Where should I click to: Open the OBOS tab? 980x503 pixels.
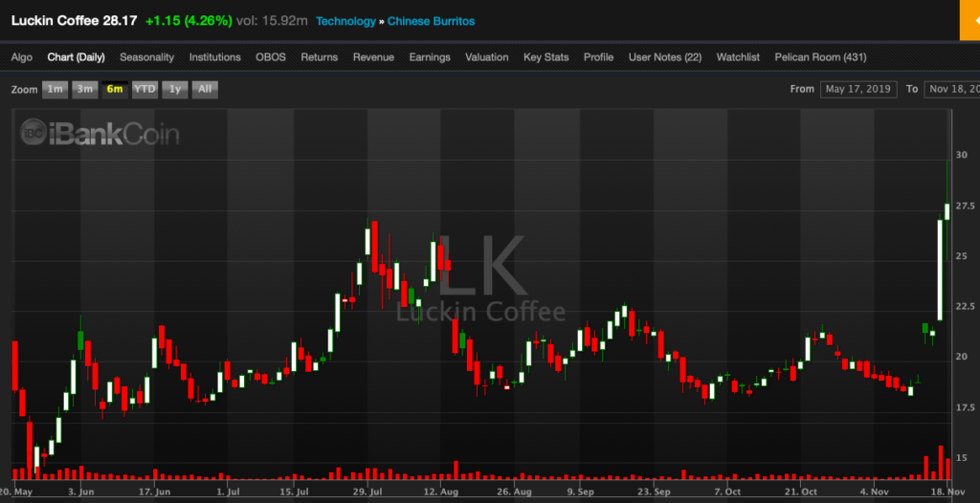coord(271,57)
